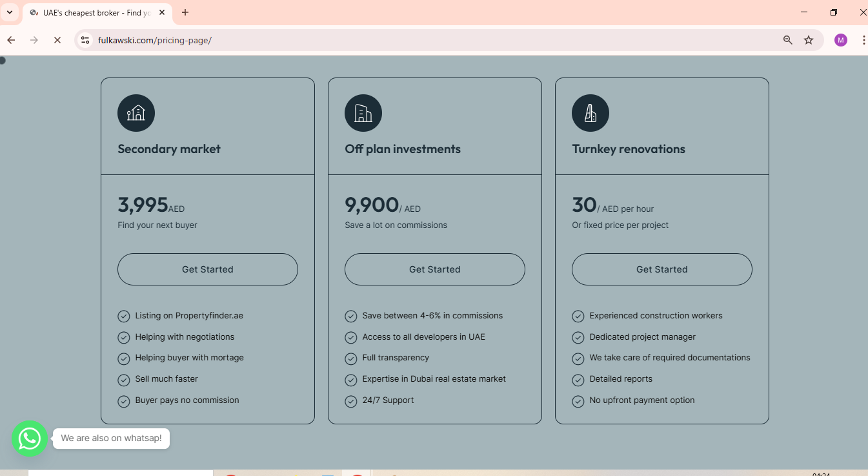
Task: Click Get Started under Off plan investments
Action: 434,269
